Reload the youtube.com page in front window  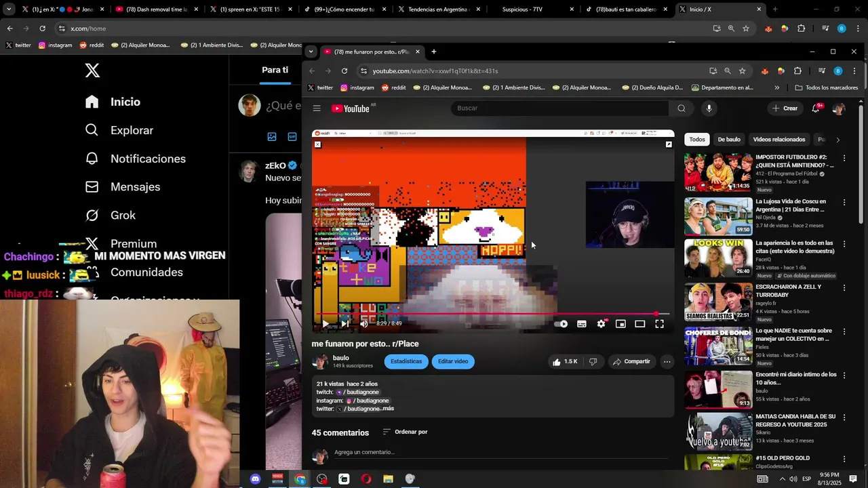pyautogui.click(x=344, y=71)
